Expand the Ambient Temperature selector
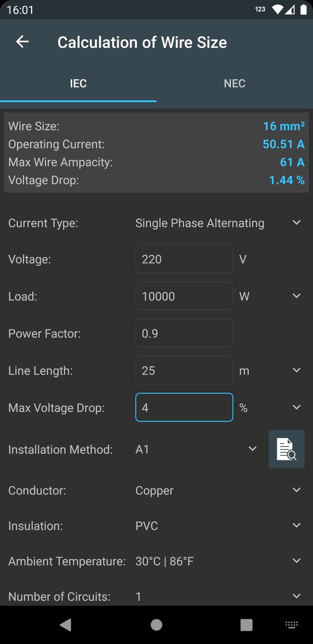The width and height of the screenshot is (313, 644). [x=296, y=560]
